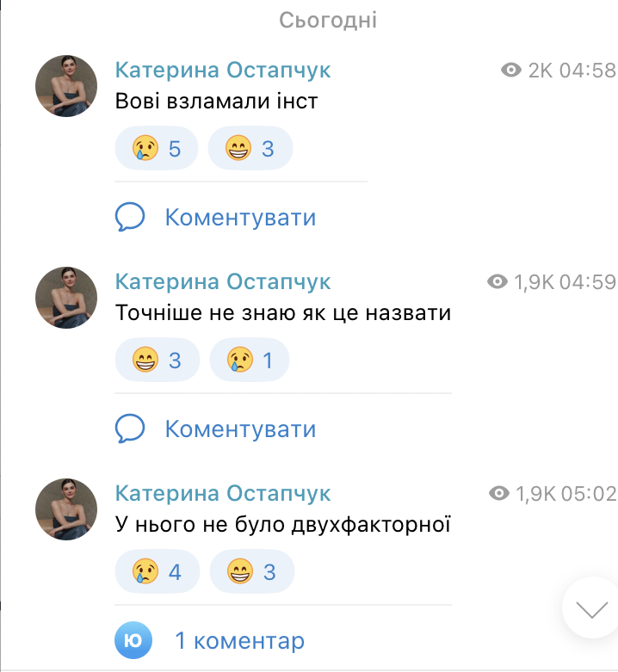Click the views eye icon on the 04:59 post
This screenshot has height=672, width=618.
[x=497, y=281]
